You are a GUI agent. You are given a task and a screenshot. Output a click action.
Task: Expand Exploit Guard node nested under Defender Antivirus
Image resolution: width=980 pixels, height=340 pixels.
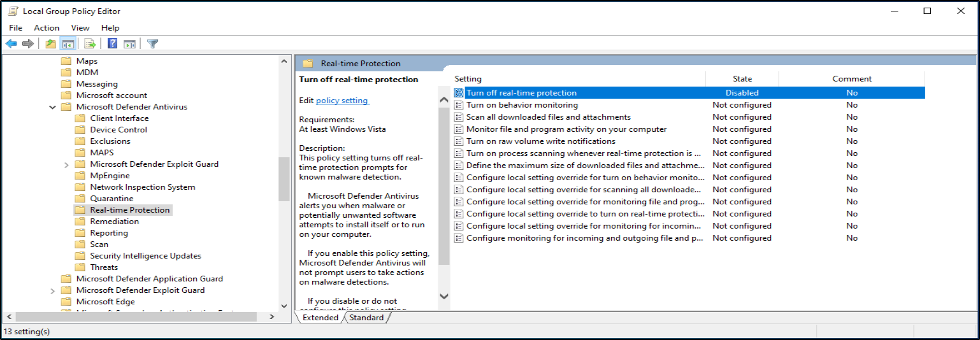[67, 164]
